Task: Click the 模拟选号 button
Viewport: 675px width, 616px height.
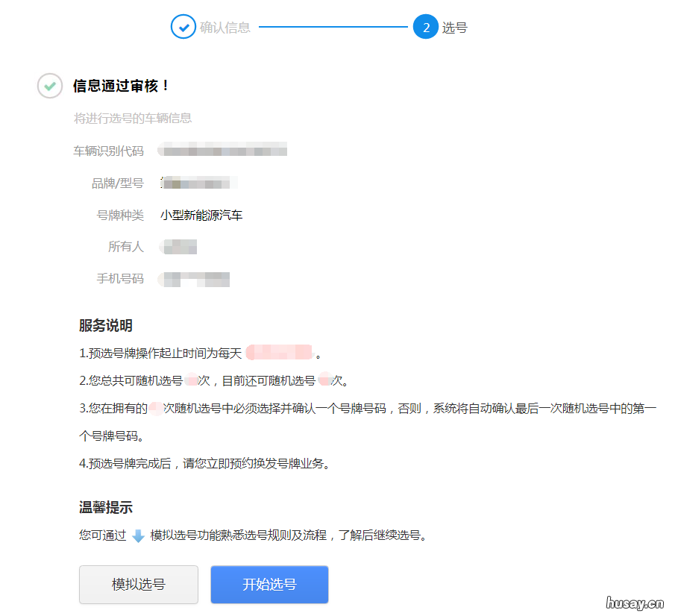Action: (138, 585)
